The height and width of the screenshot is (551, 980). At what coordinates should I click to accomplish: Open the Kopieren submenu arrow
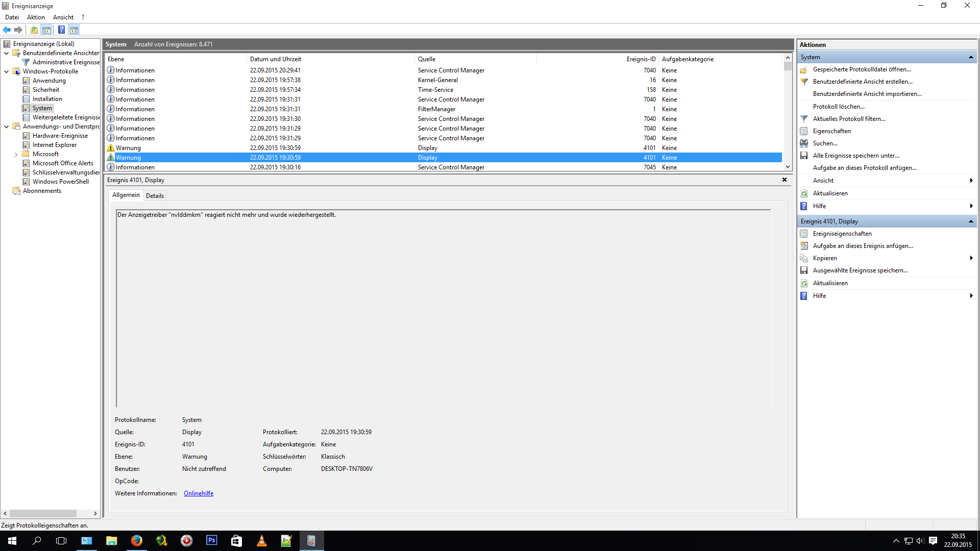coord(970,258)
